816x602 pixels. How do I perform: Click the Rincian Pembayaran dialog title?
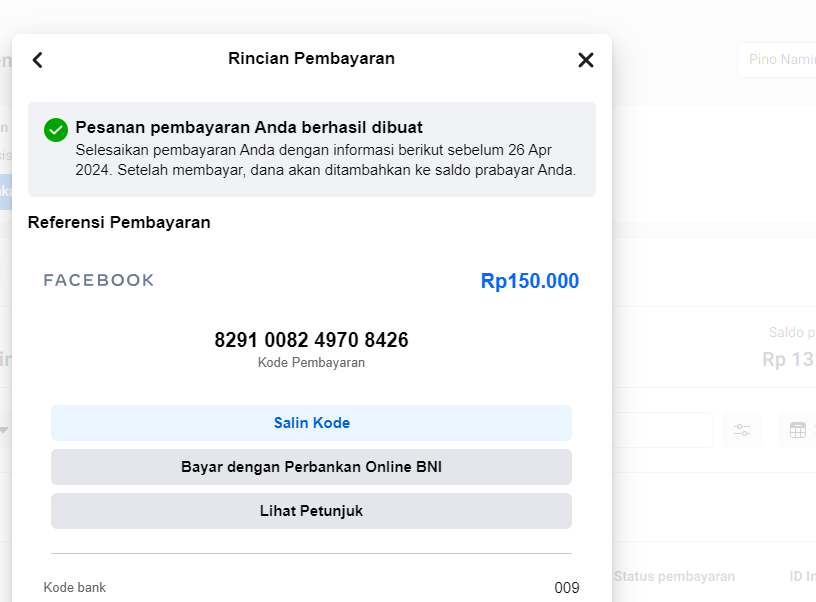point(311,59)
